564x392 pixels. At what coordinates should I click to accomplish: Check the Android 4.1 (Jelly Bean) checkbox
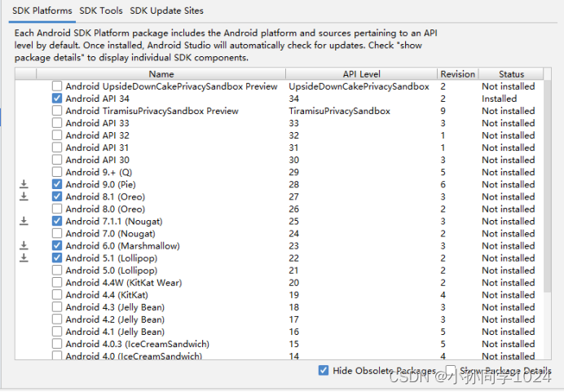(x=57, y=331)
